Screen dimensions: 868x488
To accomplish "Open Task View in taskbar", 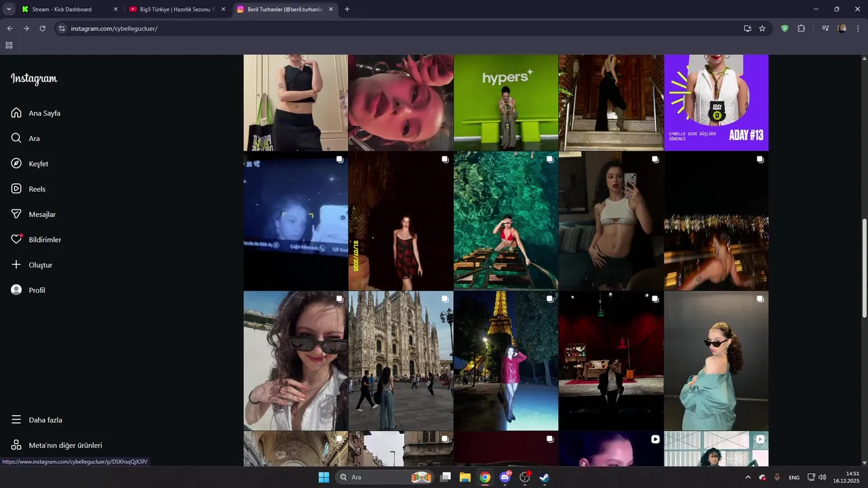I will (x=446, y=477).
